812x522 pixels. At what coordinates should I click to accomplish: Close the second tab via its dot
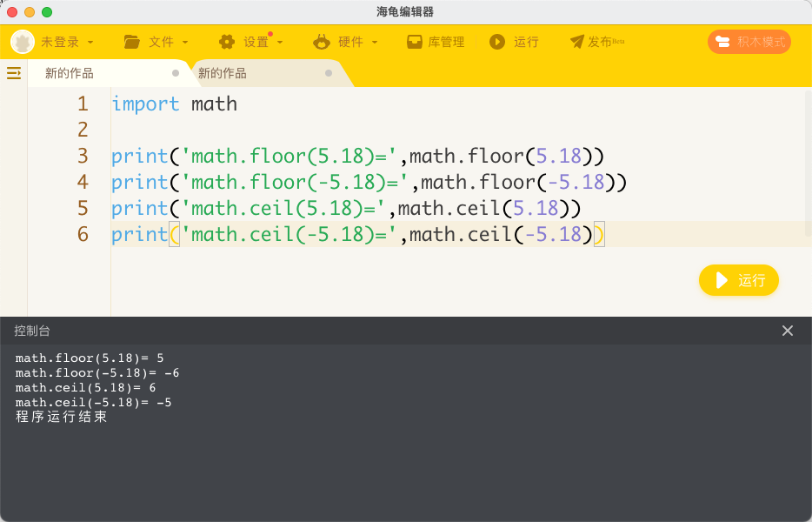point(329,73)
